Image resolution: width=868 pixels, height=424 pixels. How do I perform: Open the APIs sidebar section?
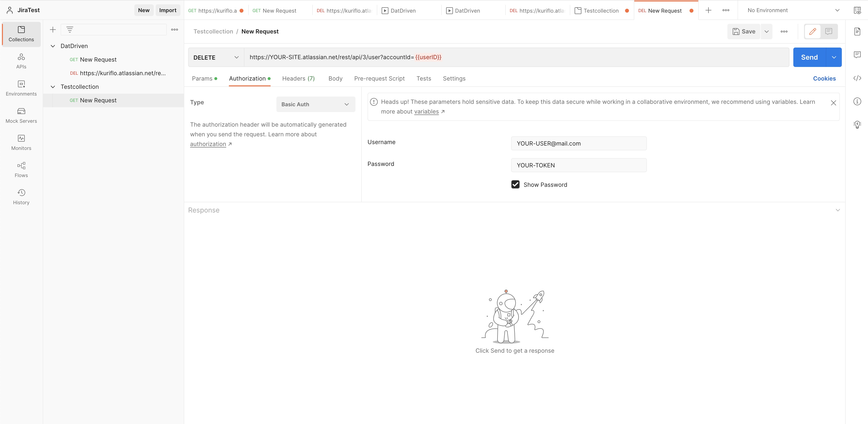tap(21, 61)
